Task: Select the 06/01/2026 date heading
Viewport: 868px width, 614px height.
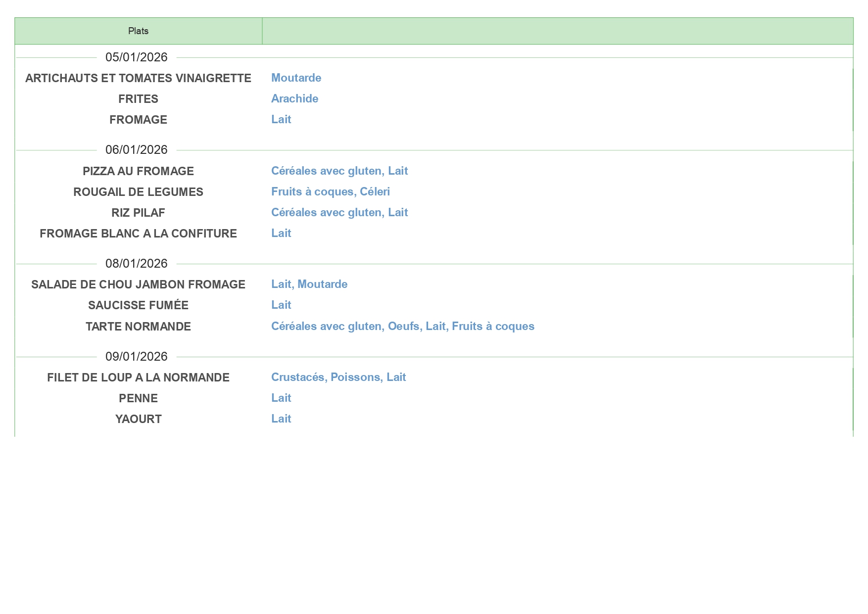Action: (136, 150)
